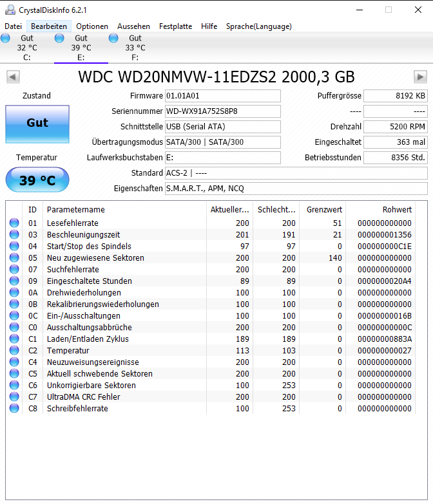The width and height of the screenshot is (433, 504).
Task: Click blue status orb for Lesefehlerrate row
Action: click(14, 223)
